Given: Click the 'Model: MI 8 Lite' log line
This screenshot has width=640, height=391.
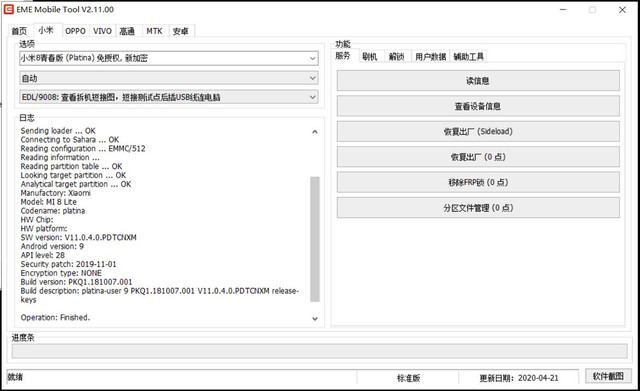Looking at the screenshot, I should [x=49, y=202].
